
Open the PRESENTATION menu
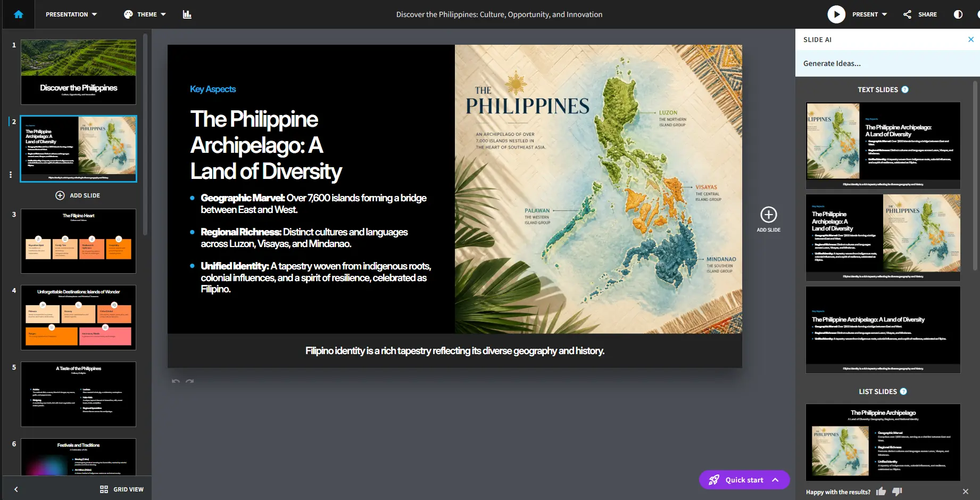click(71, 14)
